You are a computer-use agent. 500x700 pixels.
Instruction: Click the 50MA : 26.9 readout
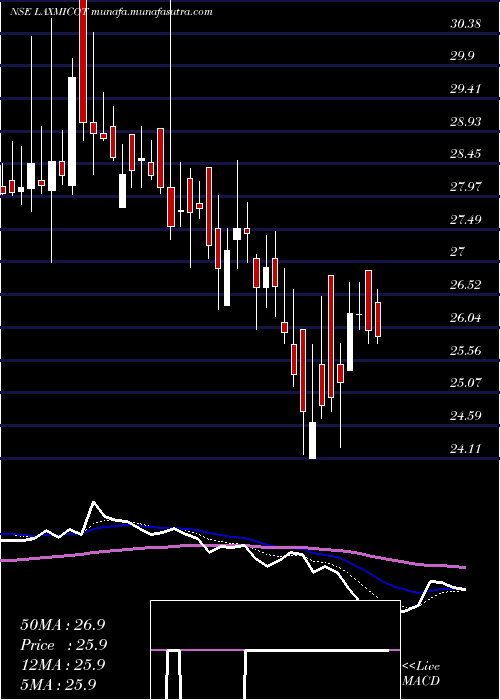point(63,625)
